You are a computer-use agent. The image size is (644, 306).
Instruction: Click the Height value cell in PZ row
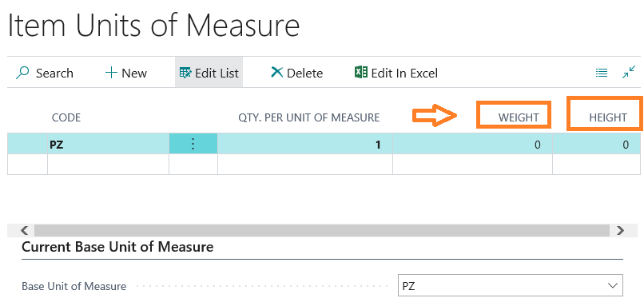[x=596, y=144]
